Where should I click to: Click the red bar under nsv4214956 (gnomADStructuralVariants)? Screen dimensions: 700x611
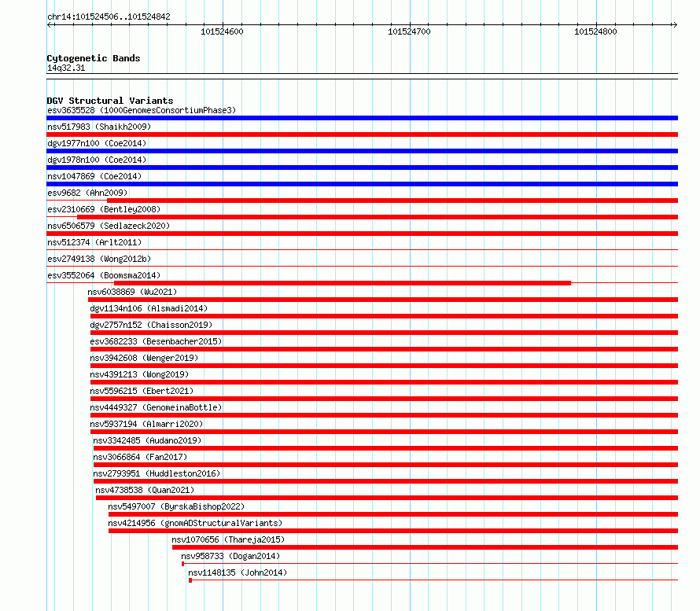tap(393, 531)
